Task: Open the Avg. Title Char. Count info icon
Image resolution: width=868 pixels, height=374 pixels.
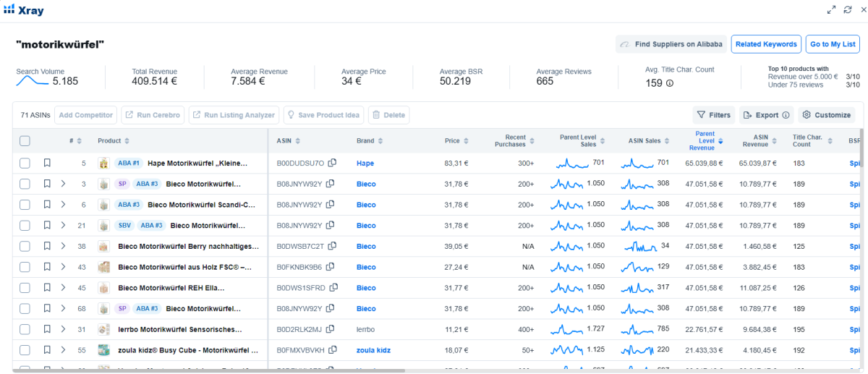Action: pos(670,83)
